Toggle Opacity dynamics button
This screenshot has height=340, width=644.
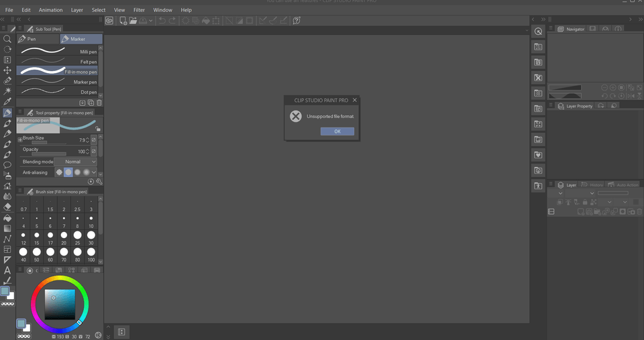pos(94,151)
